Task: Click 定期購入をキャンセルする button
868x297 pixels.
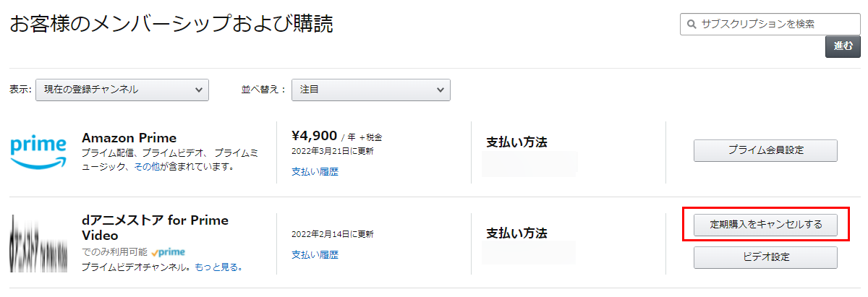Action: click(x=765, y=225)
